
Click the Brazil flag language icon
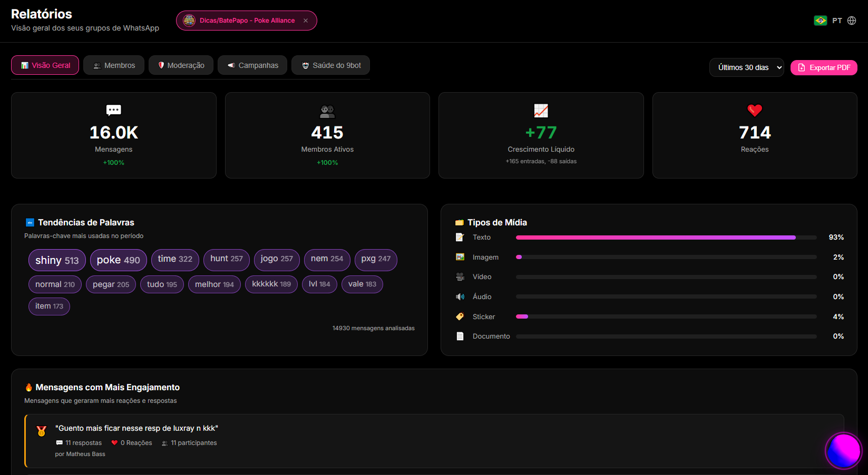tap(821, 21)
